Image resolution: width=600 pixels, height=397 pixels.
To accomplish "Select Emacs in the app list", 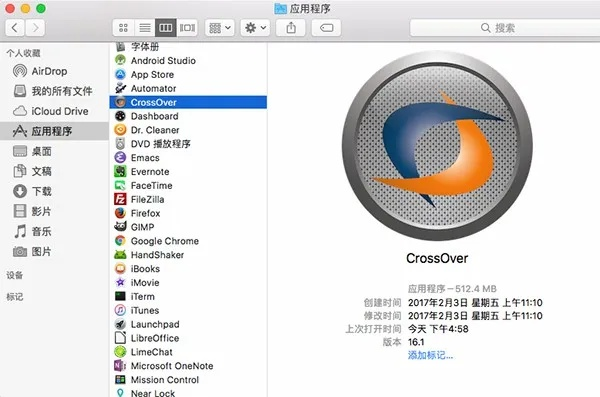I will point(188,158).
